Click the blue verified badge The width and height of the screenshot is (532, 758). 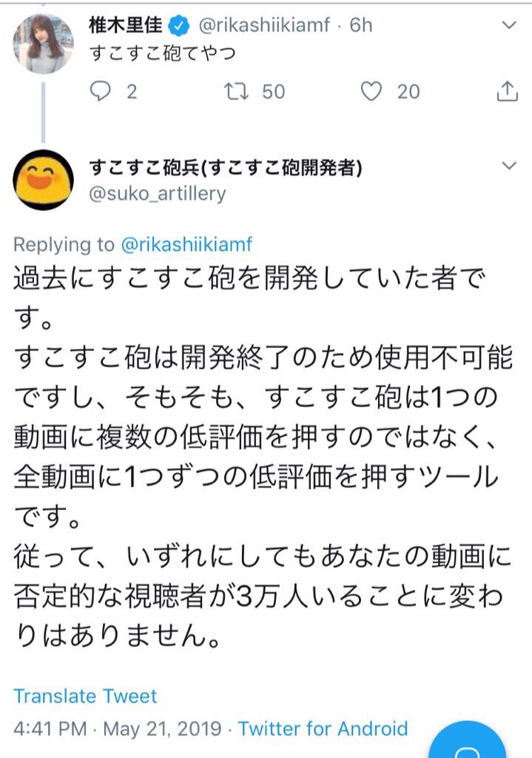click(178, 26)
